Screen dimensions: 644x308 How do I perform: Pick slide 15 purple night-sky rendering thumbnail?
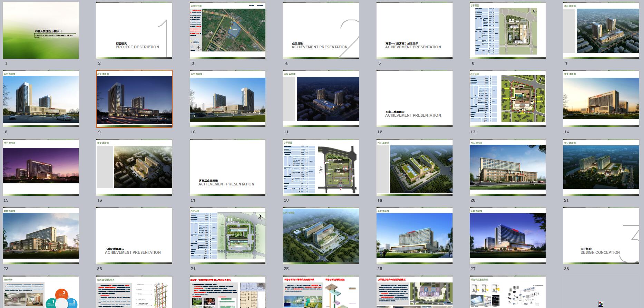(x=41, y=167)
